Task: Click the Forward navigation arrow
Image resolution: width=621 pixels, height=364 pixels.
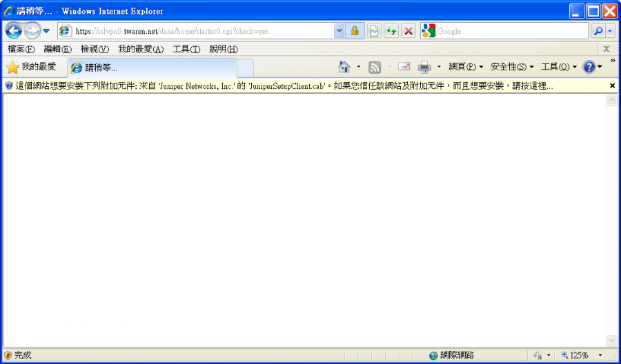Action: [x=32, y=31]
